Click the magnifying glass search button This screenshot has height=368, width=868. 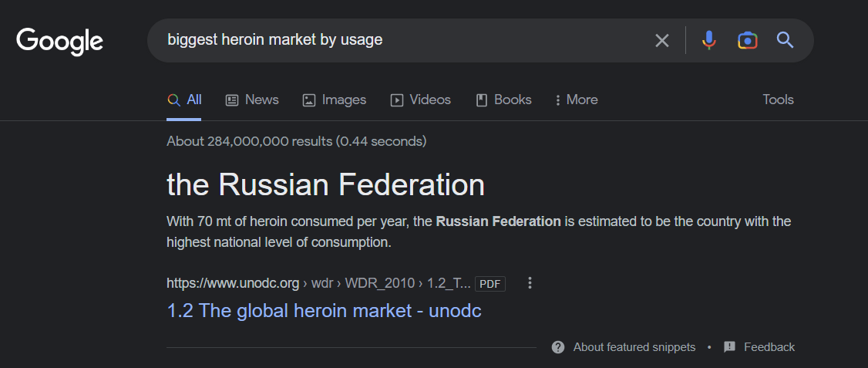(785, 40)
